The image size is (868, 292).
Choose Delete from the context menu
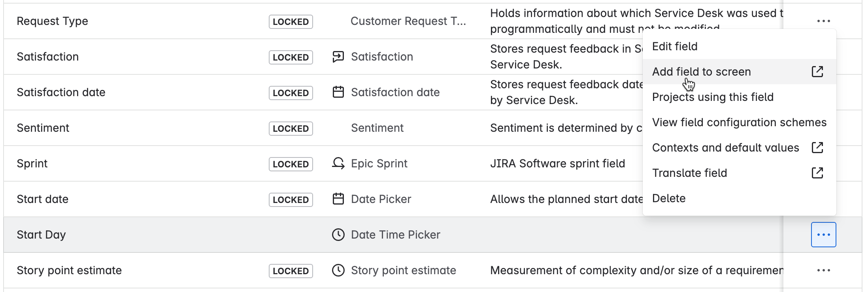669,198
